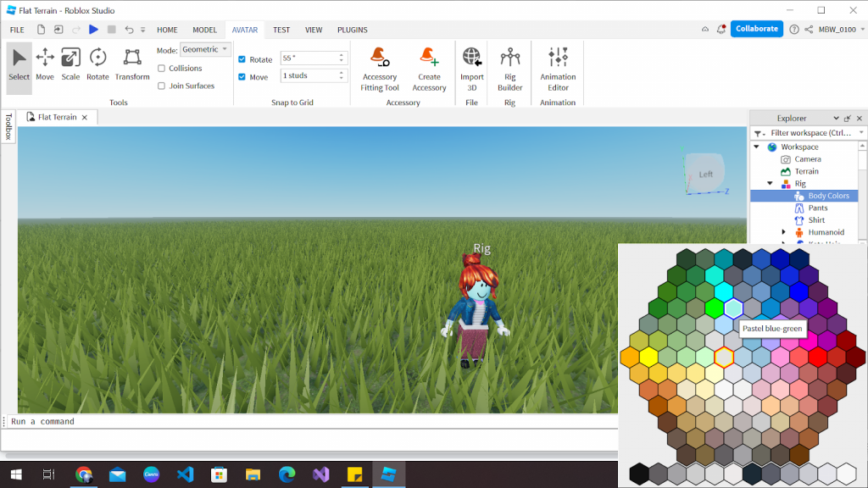This screenshot has height=488, width=868.
Task: Open the Mode Geometric dropdown
Action: point(206,49)
